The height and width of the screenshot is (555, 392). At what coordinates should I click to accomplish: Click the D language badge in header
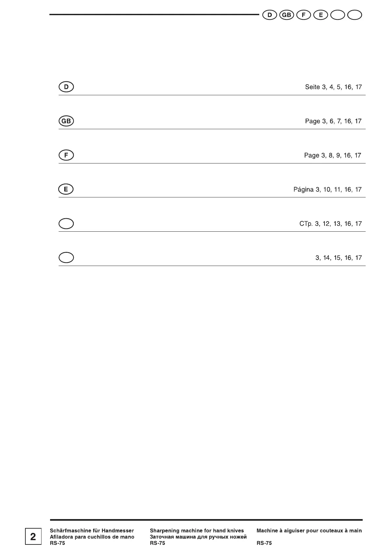pos(269,15)
